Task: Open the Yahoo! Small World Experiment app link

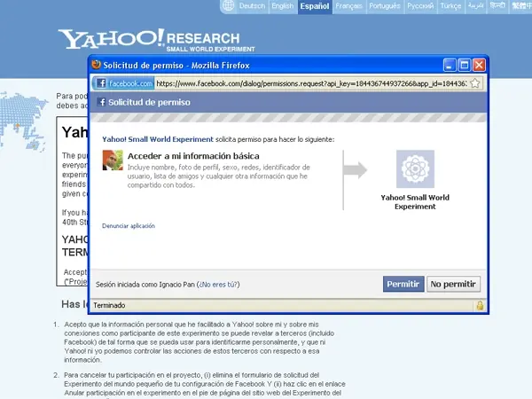Action: click(x=158, y=139)
